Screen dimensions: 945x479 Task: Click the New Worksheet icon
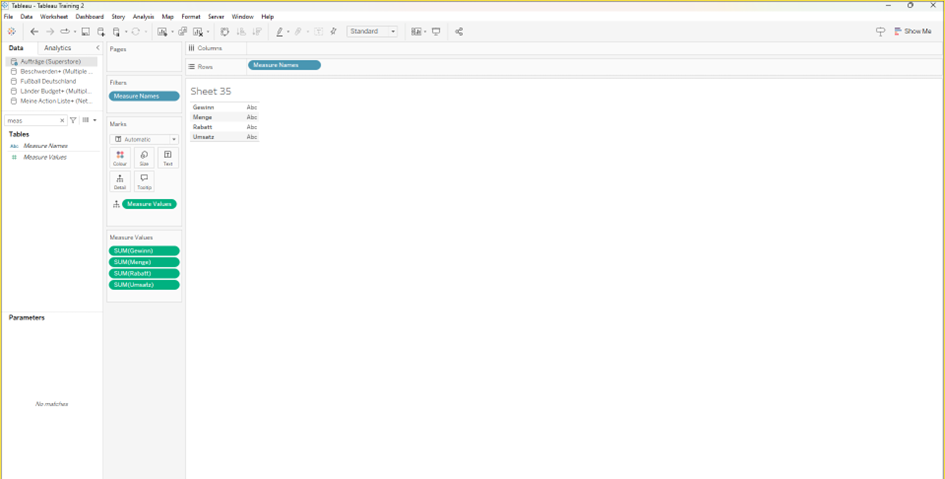click(x=162, y=31)
